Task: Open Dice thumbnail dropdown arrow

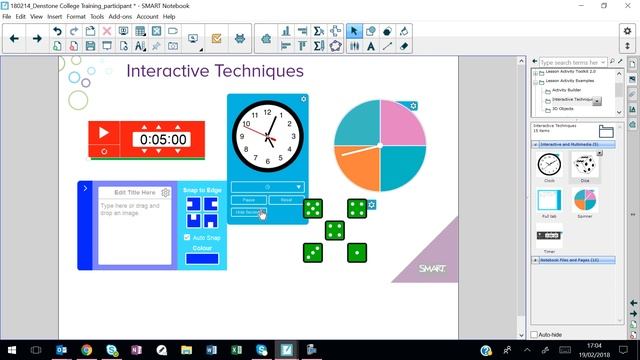Action: [x=600, y=153]
